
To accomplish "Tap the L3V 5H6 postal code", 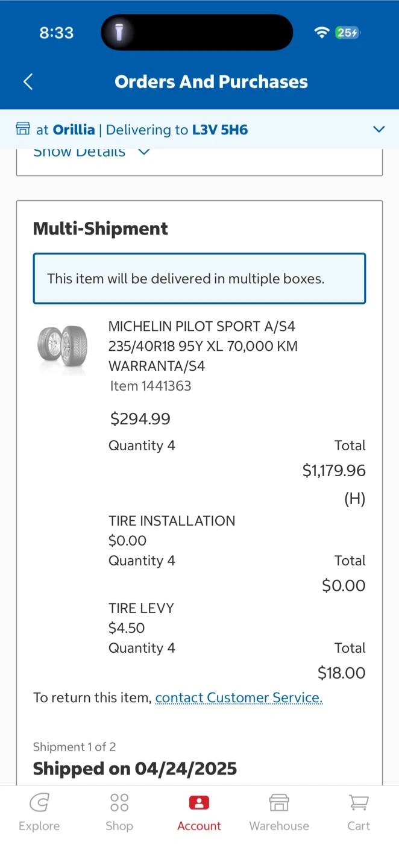I will [x=220, y=130].
